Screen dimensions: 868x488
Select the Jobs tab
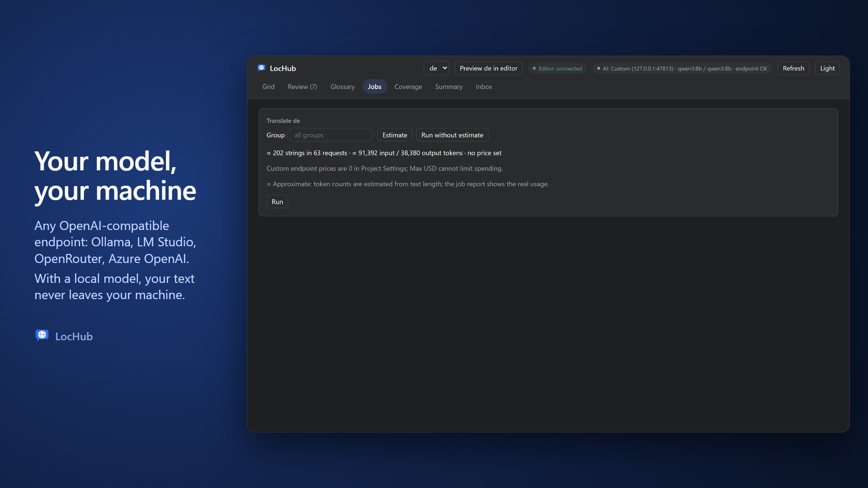tap(374, 87)
